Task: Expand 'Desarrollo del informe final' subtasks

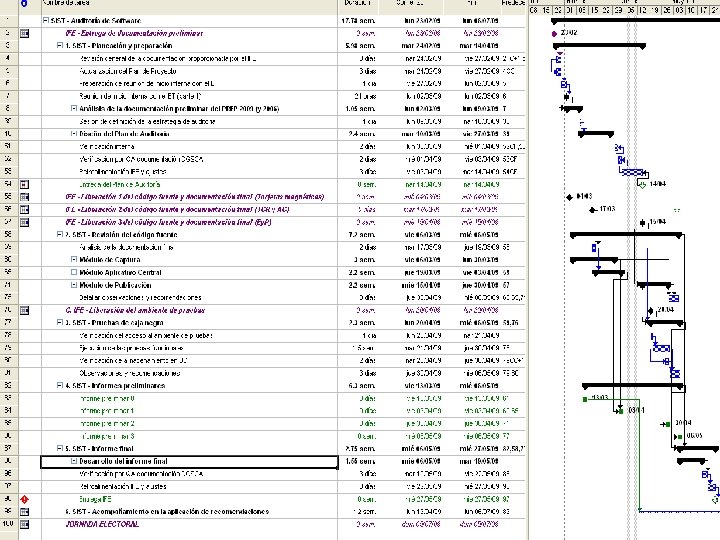Action: click(x=74, y=461)
